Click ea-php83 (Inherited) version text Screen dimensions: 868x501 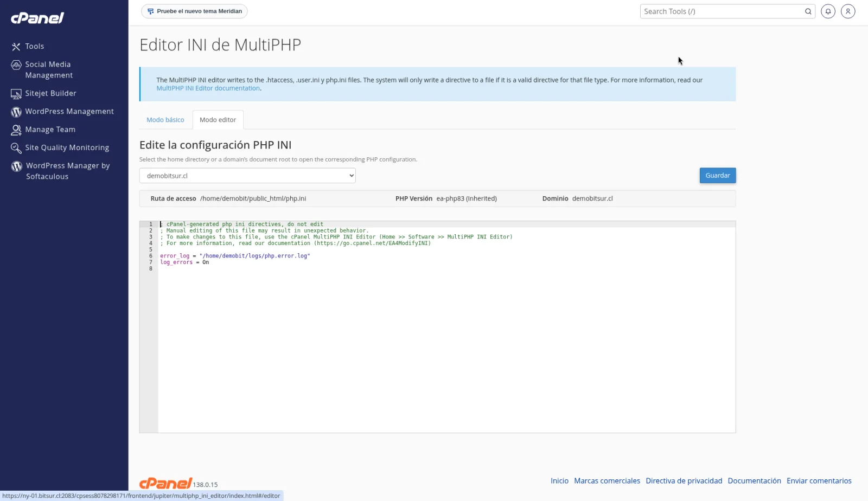467,198
